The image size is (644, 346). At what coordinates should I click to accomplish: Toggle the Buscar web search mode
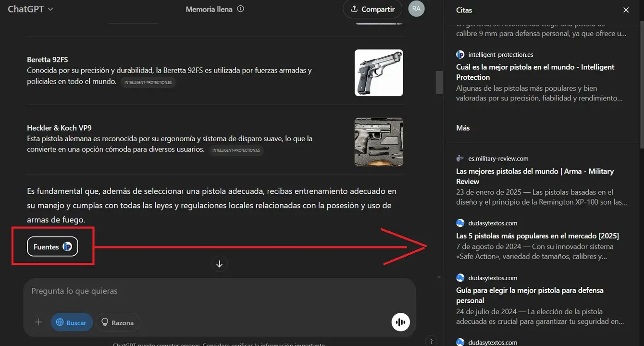[x=72, y=322]
